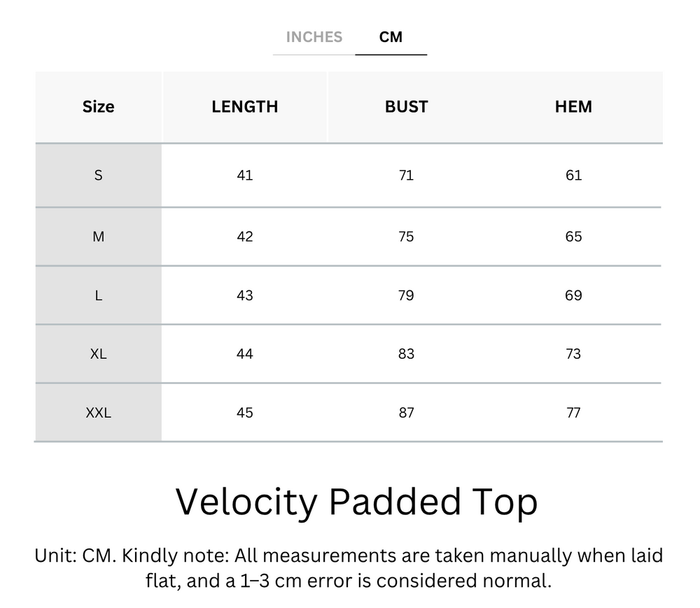Viewport: 700px width, 608px height.
Task: Select size XXL row label
Action: (x=98, y=413)
